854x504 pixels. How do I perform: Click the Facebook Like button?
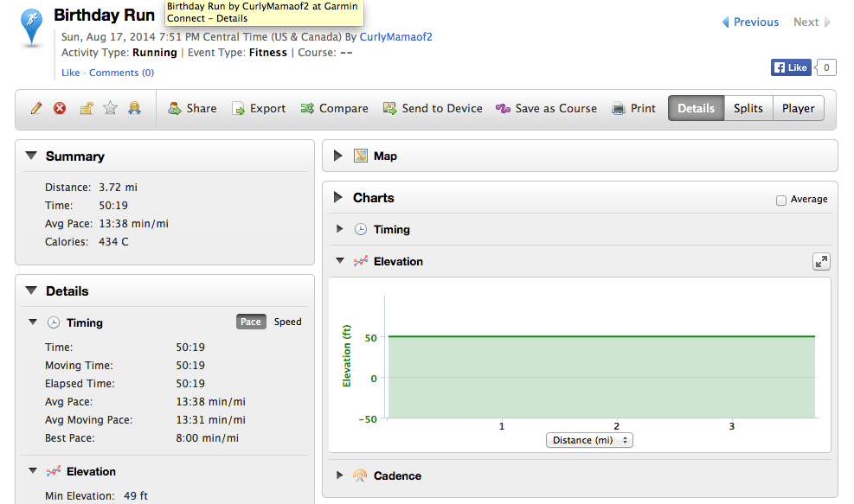point(790,67)
